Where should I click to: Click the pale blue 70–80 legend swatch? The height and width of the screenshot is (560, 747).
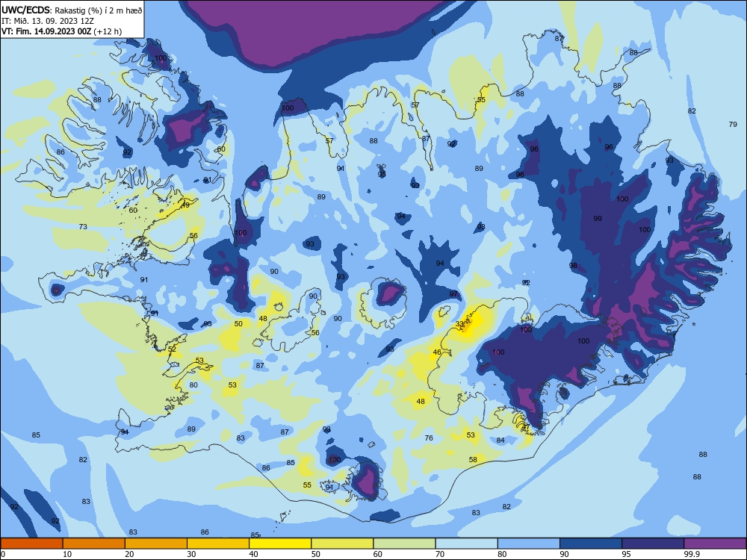pyautogui.click(x=466, y=544)
